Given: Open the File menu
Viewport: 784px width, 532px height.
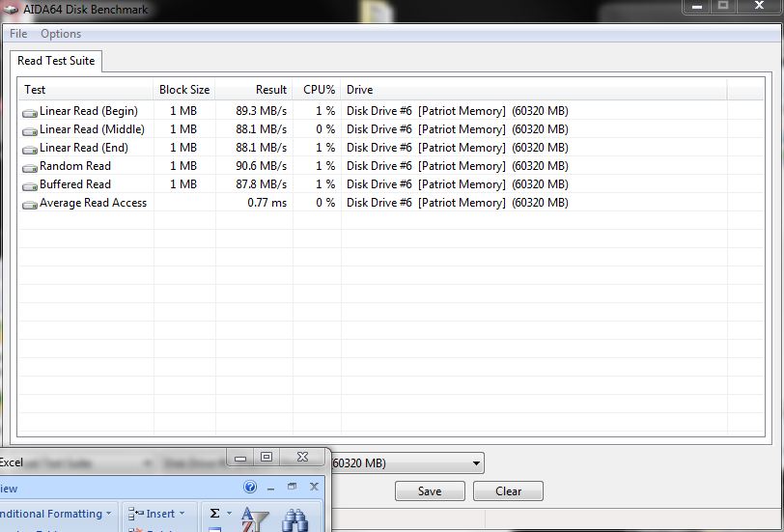Looking at the screenshot, I should 18,34.
